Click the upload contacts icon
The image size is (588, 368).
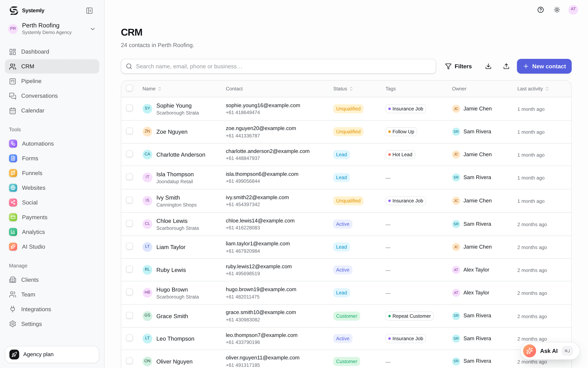click(x=506, y=66)
